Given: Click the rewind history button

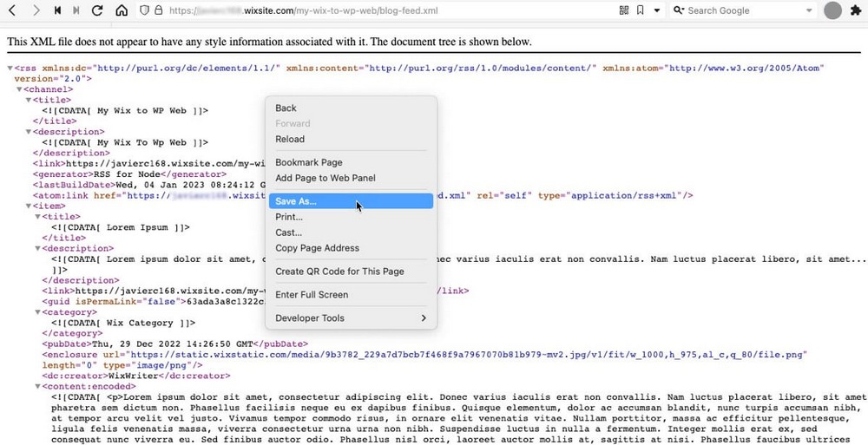Looking at the screenshot, I should [x=57, y=10].
